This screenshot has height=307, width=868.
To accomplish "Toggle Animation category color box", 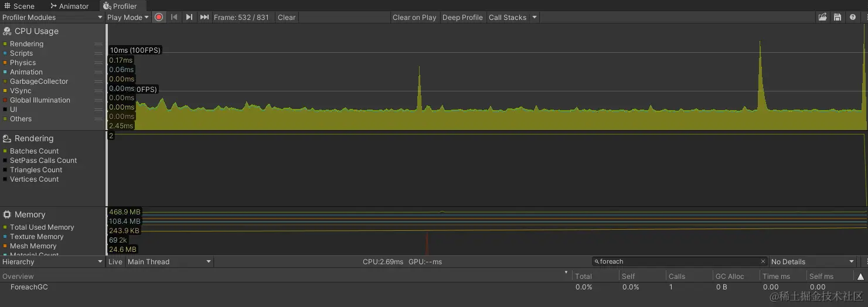I will tap(5, 72).
